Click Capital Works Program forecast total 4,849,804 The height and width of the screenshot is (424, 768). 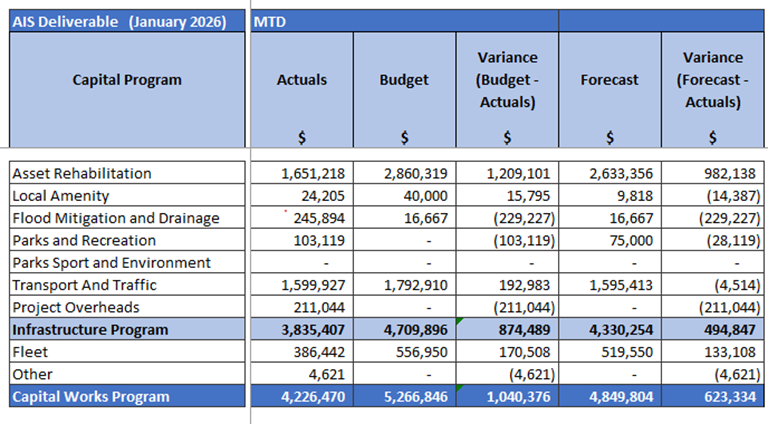(x=609, y=396)
